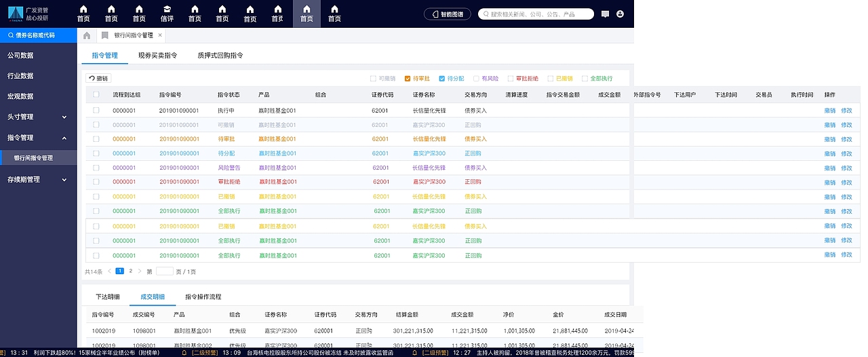
Task: Close the 银行间指令管理 tab
Action: 160,35
